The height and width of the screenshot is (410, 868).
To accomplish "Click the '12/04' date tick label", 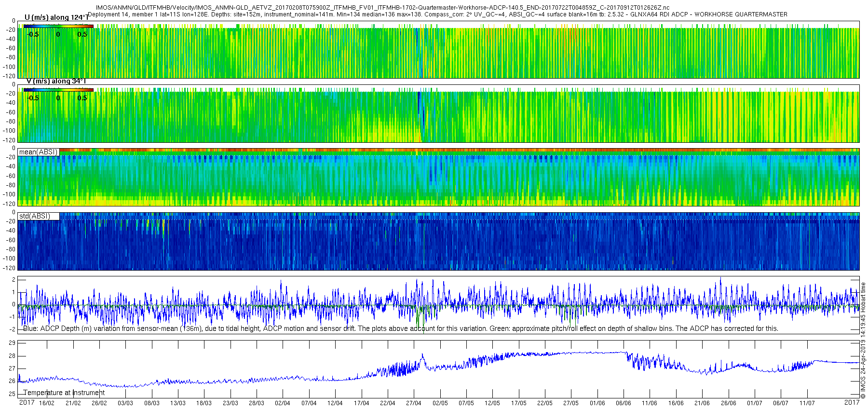I will [x=335, y=403].
